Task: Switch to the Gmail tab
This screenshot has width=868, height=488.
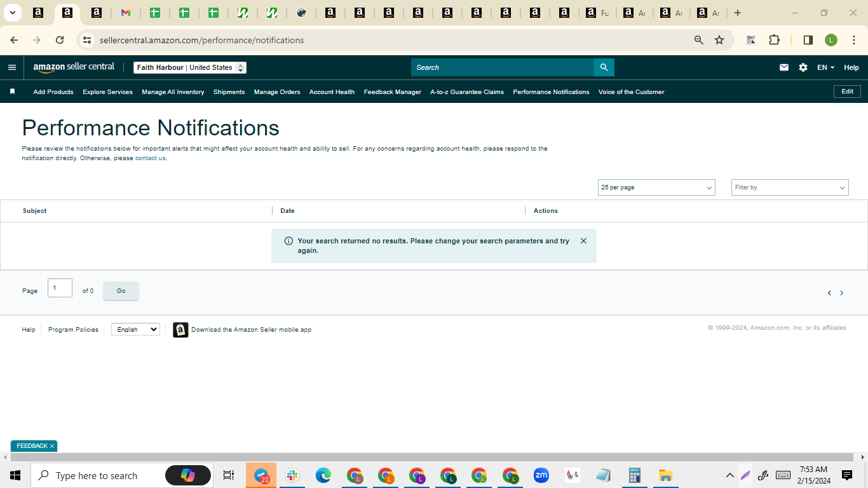Action: pos(126,13)
